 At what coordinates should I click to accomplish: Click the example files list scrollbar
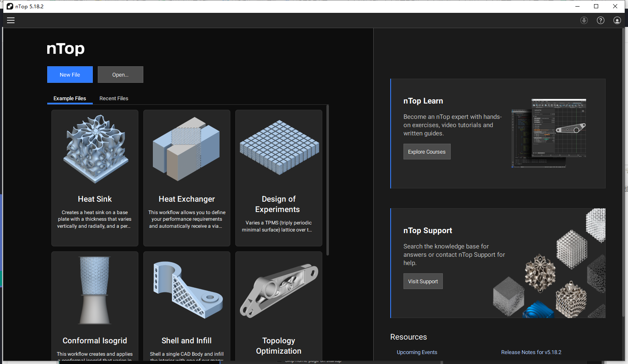click(328, 180)
